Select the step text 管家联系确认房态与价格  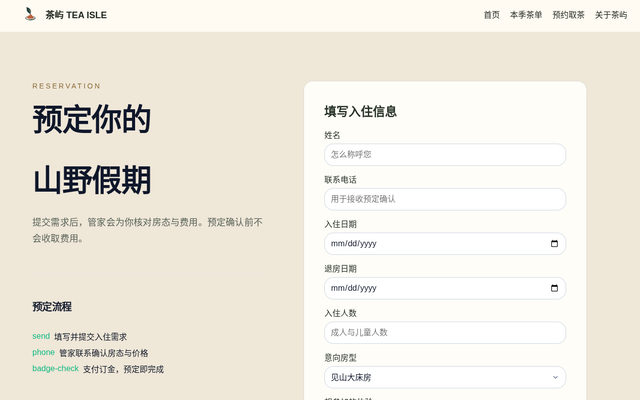(x=104, y=353)
